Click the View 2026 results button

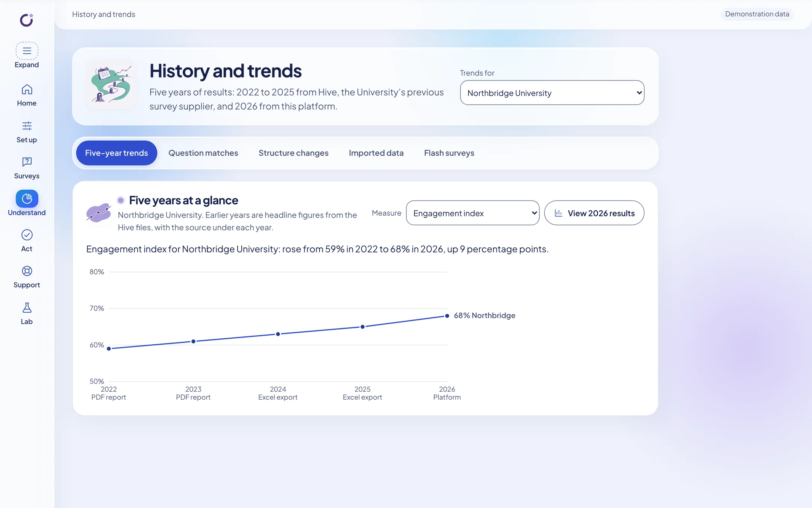(x=594, y=213)
